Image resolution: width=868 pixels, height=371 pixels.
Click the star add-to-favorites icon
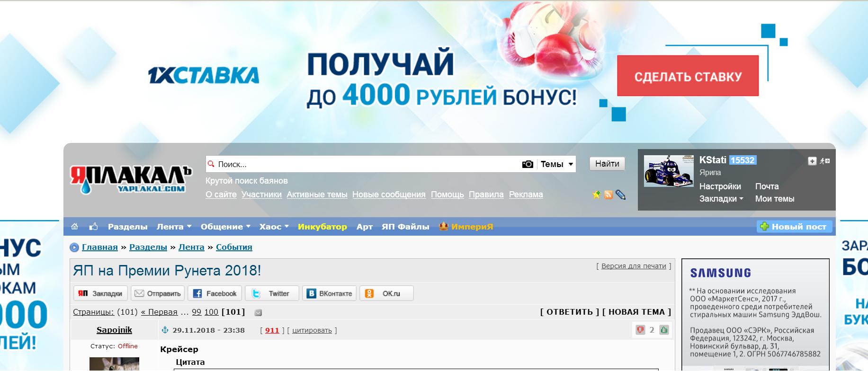pyautogui.click(x=596, y=194)
